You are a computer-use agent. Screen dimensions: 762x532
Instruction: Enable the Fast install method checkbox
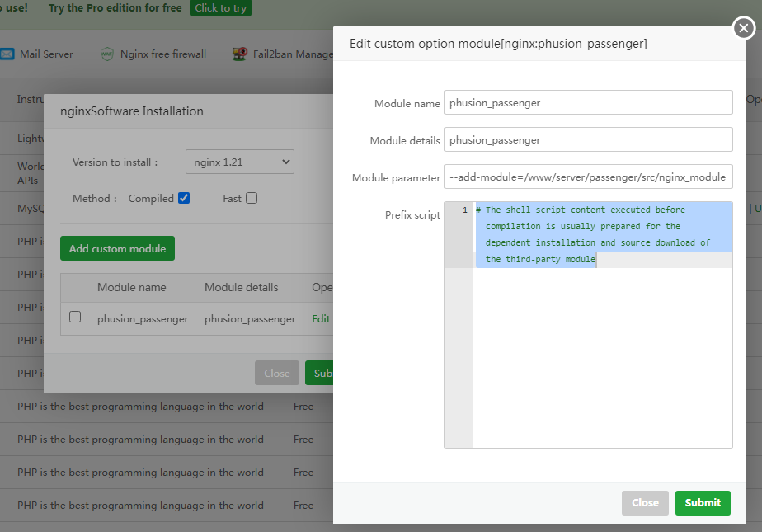(252, 198)
